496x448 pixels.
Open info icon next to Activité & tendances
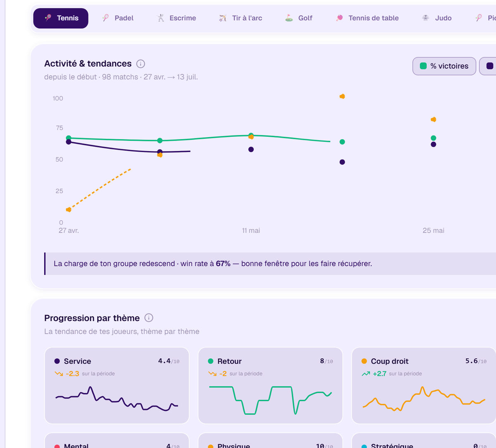[141, 64]
